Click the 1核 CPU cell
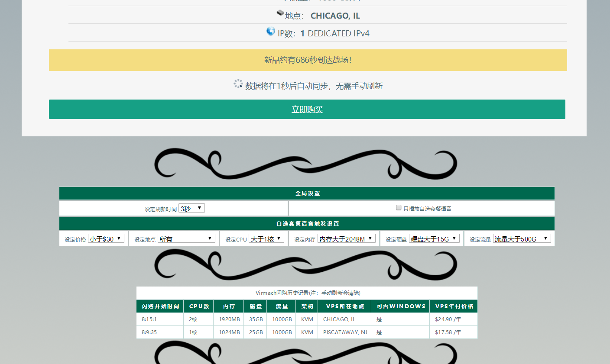The image size is (610, 364). click(x=199, y=332)
